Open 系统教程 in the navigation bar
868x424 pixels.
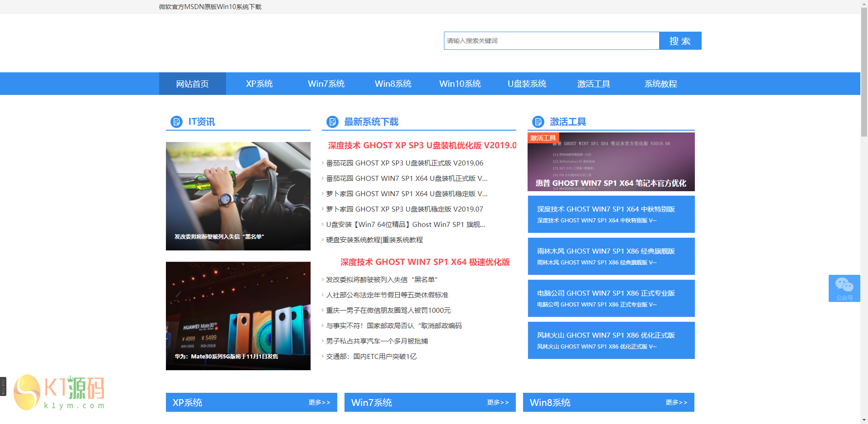(660, 84)
